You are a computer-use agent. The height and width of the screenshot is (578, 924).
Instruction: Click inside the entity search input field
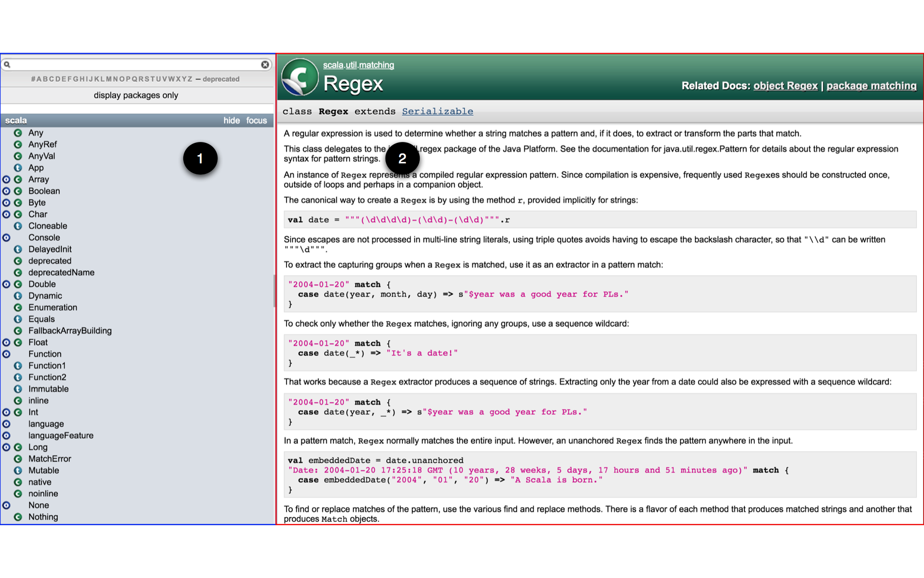[x=136, y=65]
